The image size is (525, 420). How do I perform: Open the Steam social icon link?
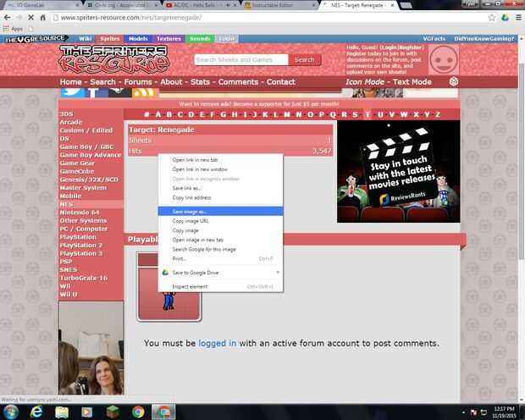120,93
